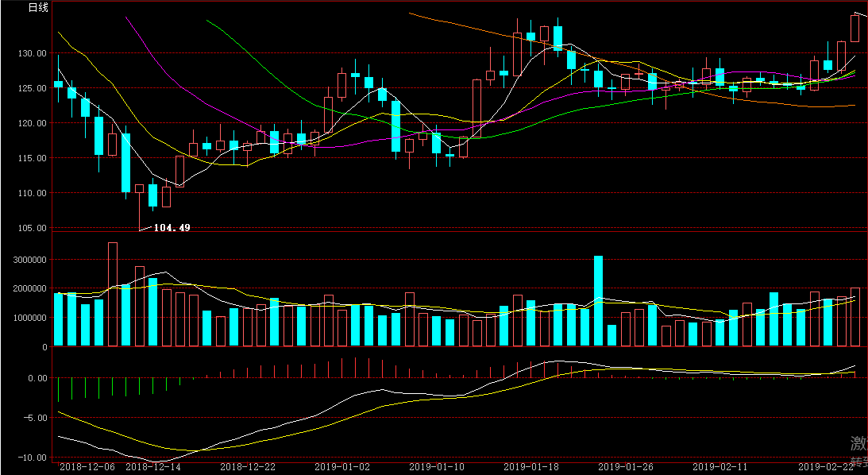
Task: Click the 1000000 volume axis label
Action: pos(29,318)
